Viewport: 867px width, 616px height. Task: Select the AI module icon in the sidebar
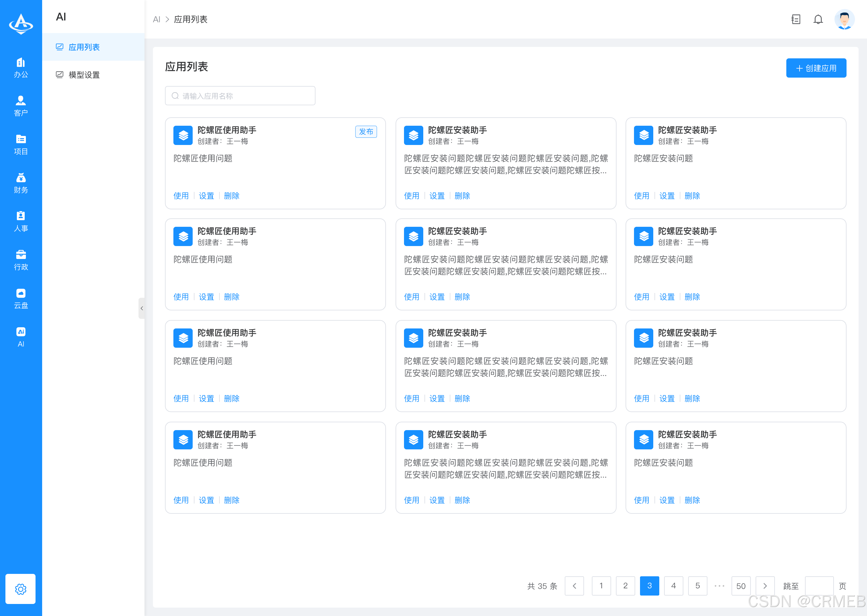(x=20, y=337)
